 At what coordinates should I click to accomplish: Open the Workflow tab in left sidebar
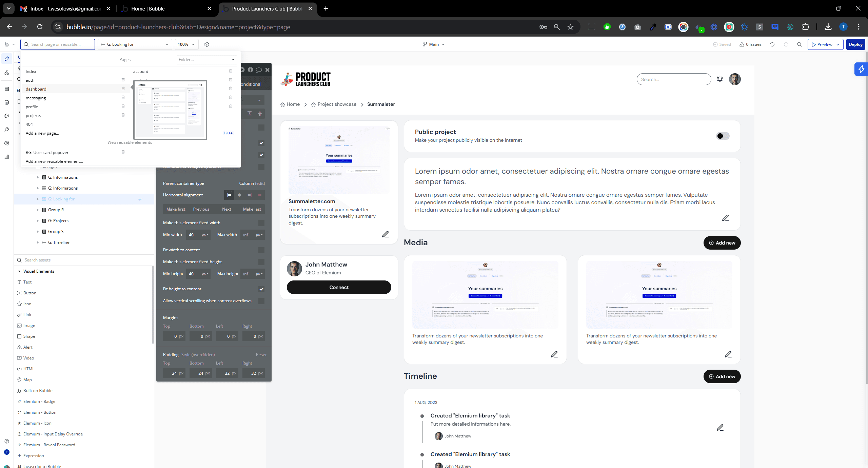[x=7, y=72]
